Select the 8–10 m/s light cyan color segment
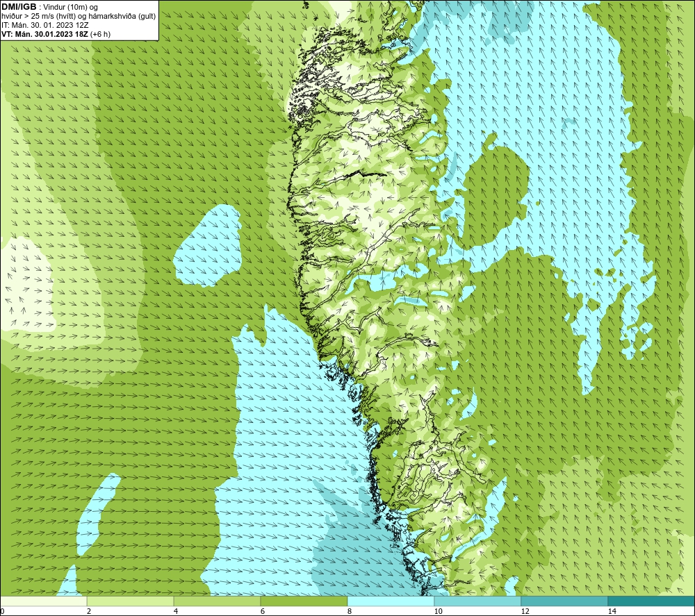This screenshot has width=695, height=616. pyautogui.click(x=391, y=601)
